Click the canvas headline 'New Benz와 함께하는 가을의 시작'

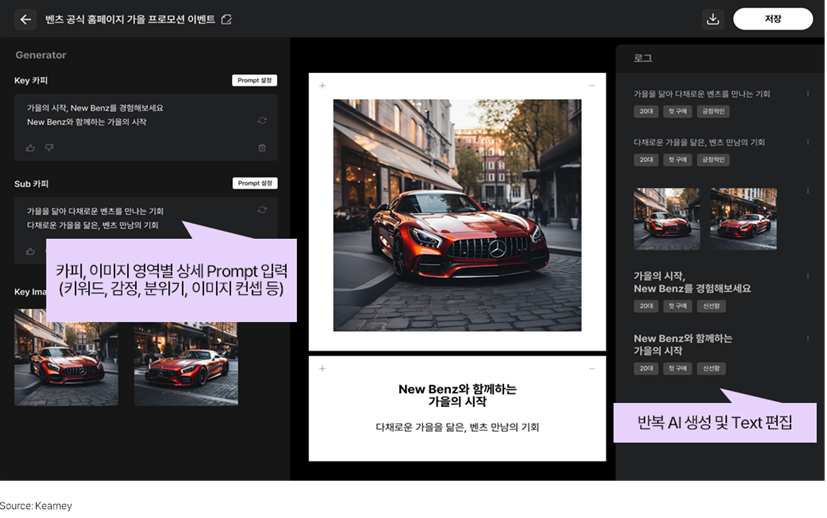457,395
